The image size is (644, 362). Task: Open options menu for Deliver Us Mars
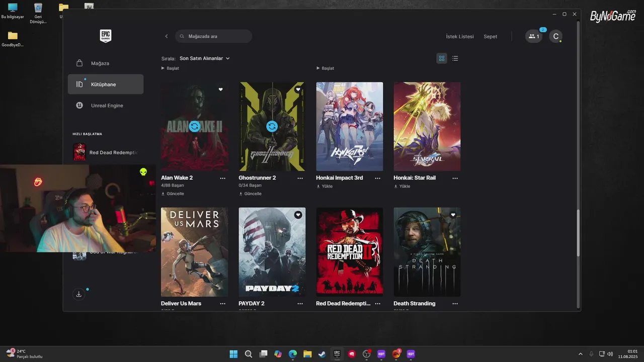pyautogui.click(x=223, y=304)
